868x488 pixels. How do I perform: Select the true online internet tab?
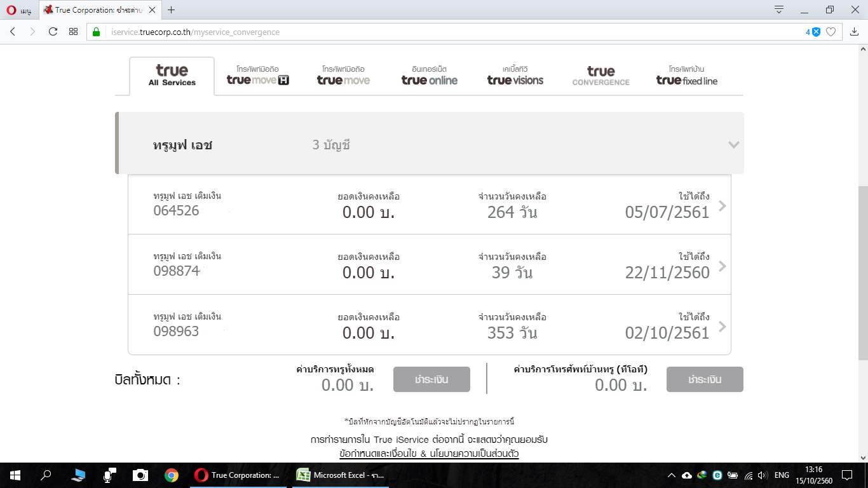(x=430, y=76)
